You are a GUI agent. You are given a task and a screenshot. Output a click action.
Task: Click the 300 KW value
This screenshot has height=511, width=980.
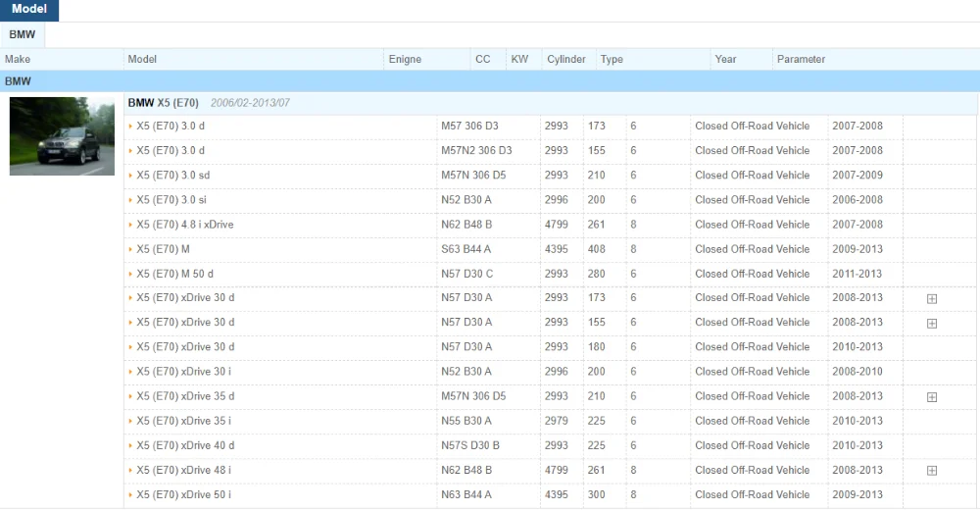(x=596, y=494)
